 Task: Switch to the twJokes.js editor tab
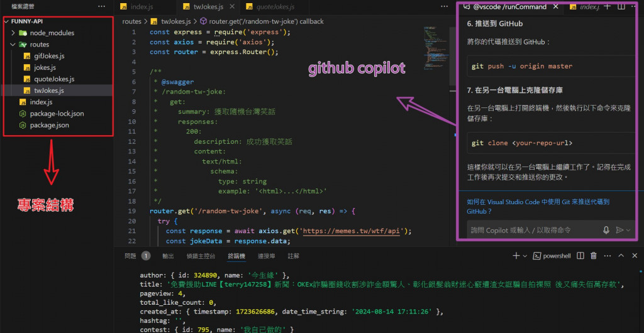(208, 6)
